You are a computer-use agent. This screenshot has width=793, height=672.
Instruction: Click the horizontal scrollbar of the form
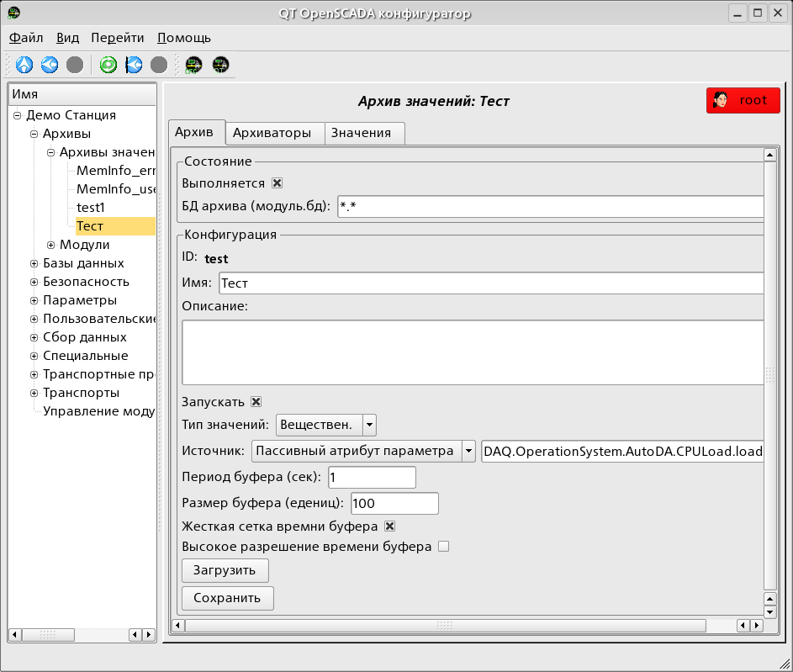(x=446, y=626)
